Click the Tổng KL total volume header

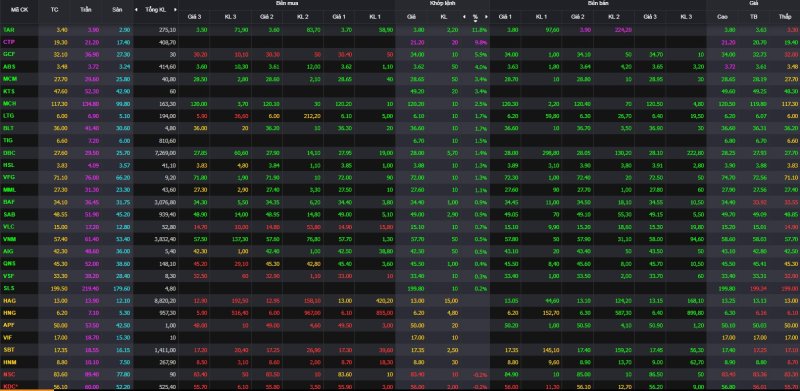pos(155,10)
